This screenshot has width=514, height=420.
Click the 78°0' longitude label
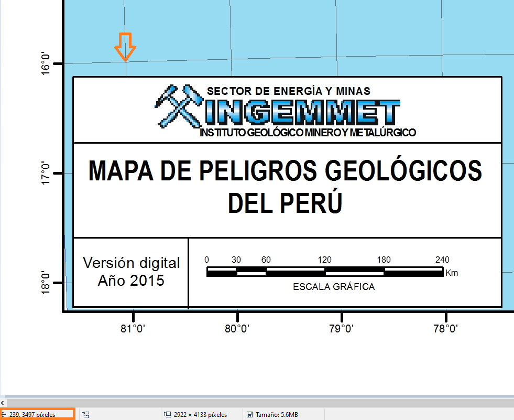[x=445, y=328]
